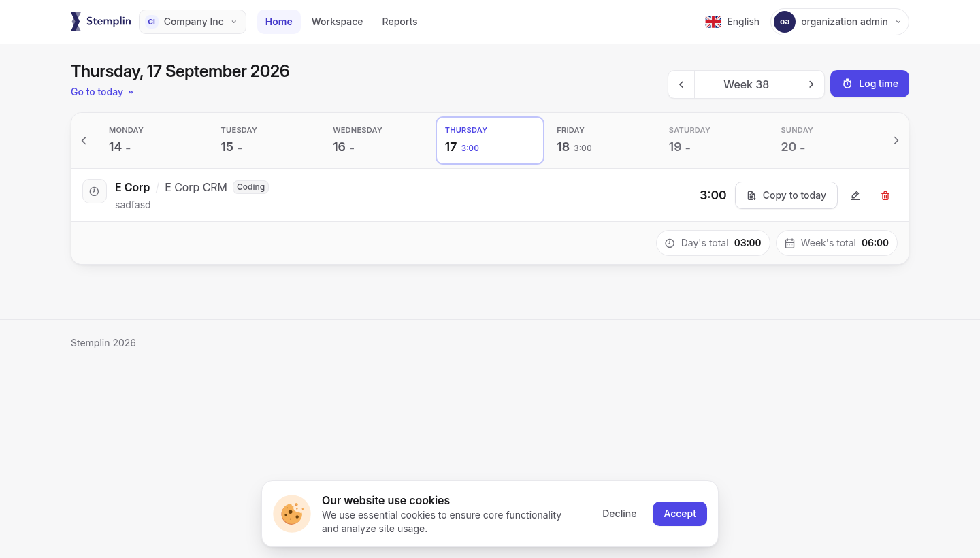Open the English language selector

point(732,22)
